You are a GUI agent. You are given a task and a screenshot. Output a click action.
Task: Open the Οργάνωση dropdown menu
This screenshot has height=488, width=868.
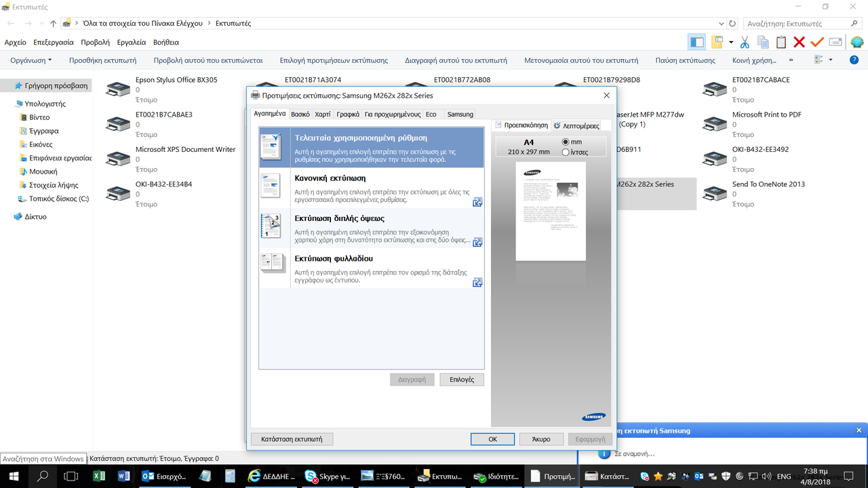click(31, 60)
